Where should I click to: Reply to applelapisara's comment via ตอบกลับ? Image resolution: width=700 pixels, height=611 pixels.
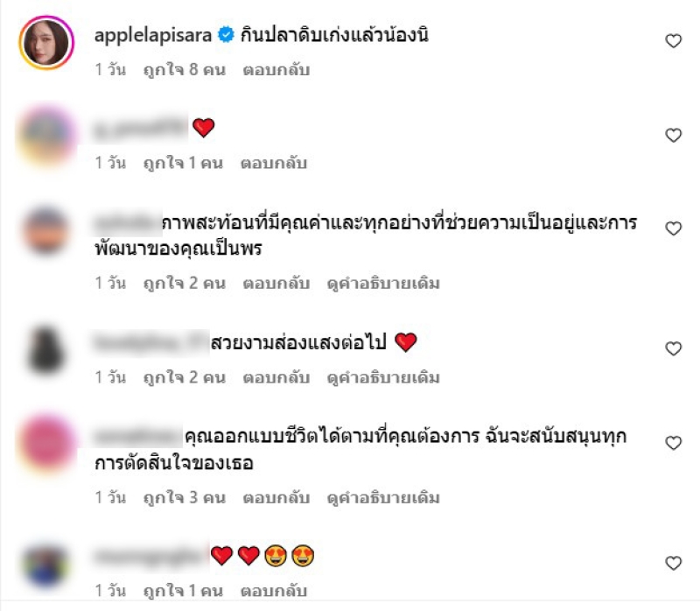click(x=276, y=70)
